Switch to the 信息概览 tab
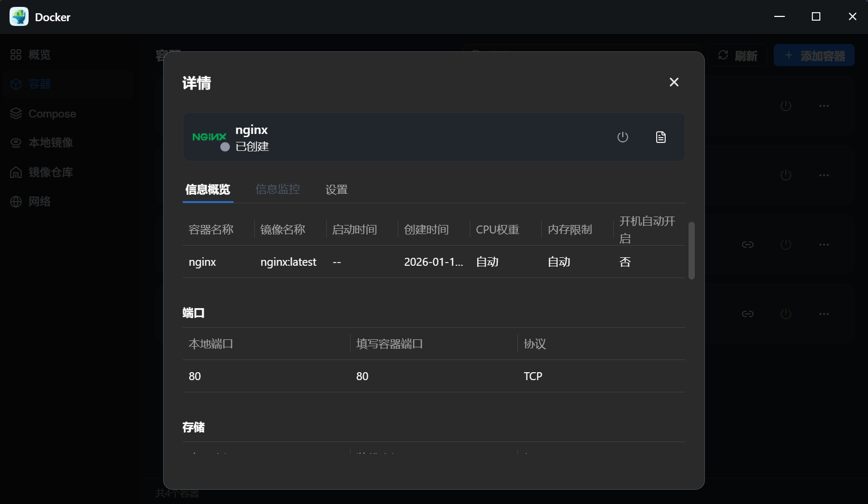 208,189
